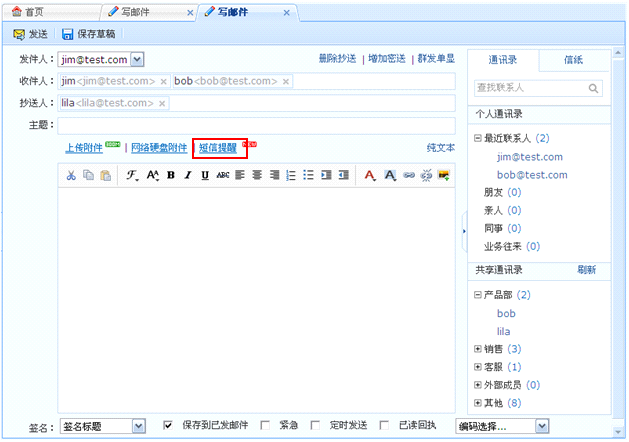Screen dimensions: 629x442
Task: Uncheck the 保存到已发邮件 checkbox
Action: point(168,425)
